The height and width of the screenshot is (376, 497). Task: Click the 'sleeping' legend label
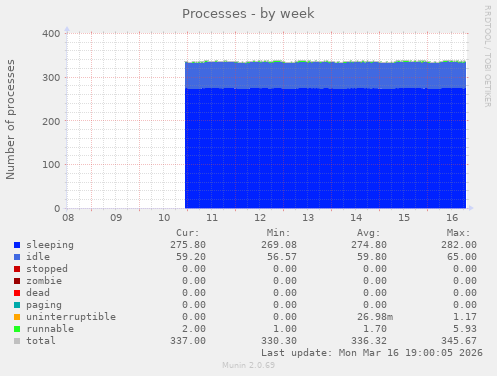[50, 245]
